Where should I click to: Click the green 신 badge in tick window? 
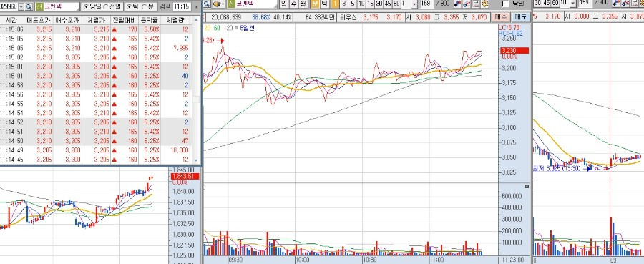39,6
